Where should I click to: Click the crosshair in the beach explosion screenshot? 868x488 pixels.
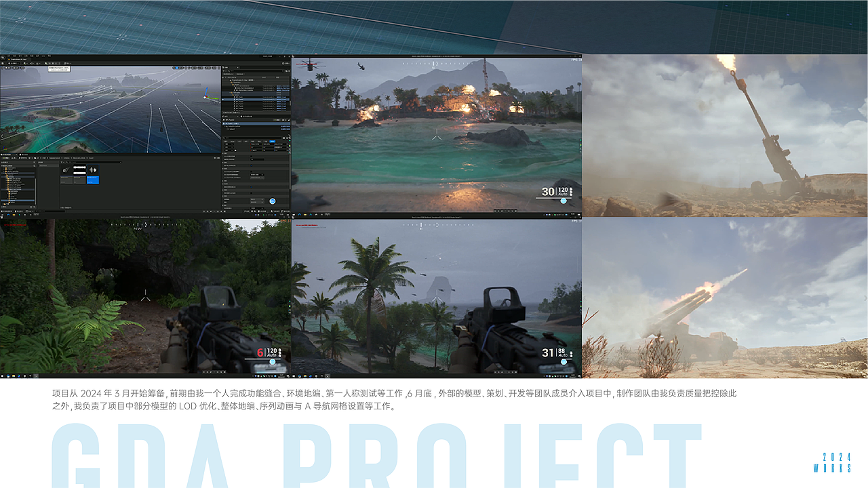[437, 136]
